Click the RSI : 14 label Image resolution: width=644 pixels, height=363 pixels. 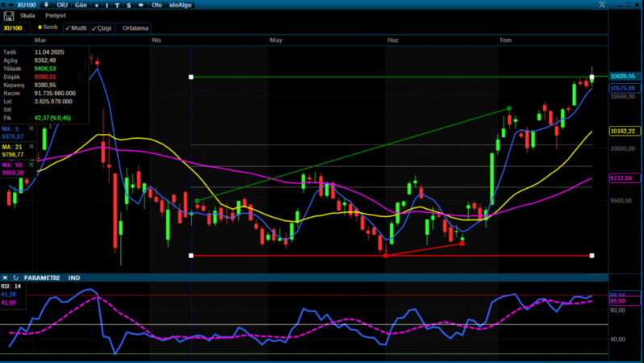(11, 286)
